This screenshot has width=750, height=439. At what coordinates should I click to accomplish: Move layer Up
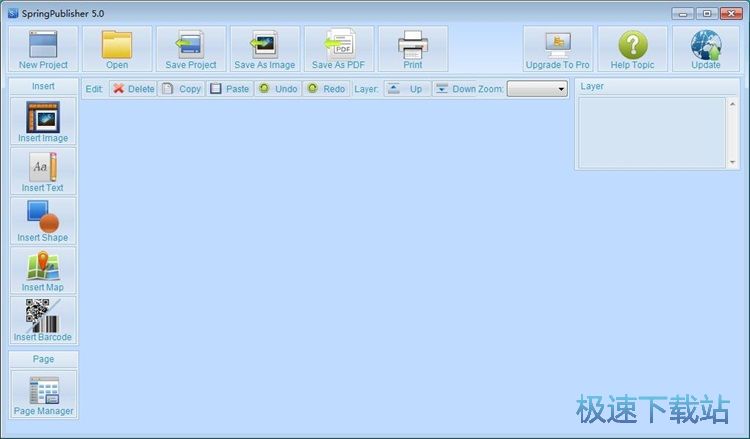tap(407, 89)
